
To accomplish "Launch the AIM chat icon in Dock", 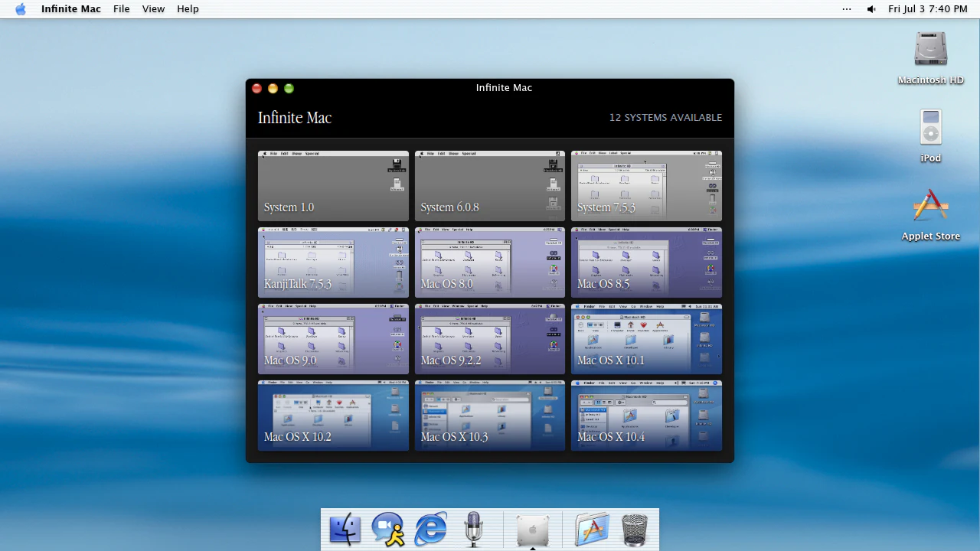I will coord(388,529).
